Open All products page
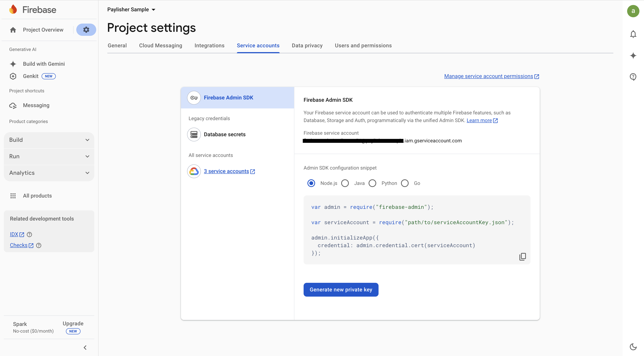The image size is (644, 356). (37, 196)
